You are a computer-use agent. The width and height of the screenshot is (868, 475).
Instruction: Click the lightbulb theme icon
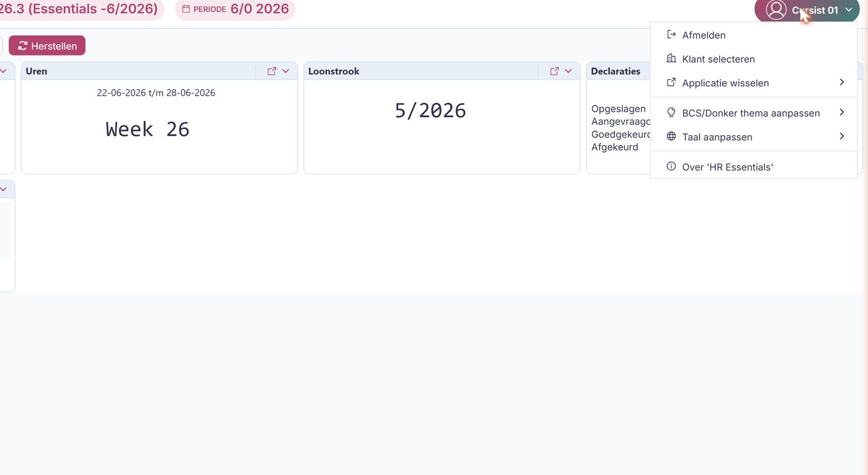671,112
